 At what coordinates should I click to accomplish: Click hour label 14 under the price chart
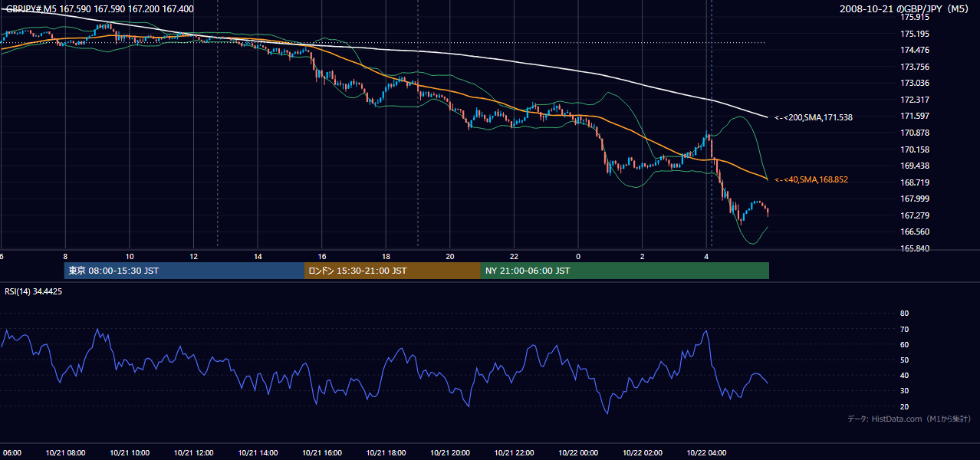click(258, 256)
